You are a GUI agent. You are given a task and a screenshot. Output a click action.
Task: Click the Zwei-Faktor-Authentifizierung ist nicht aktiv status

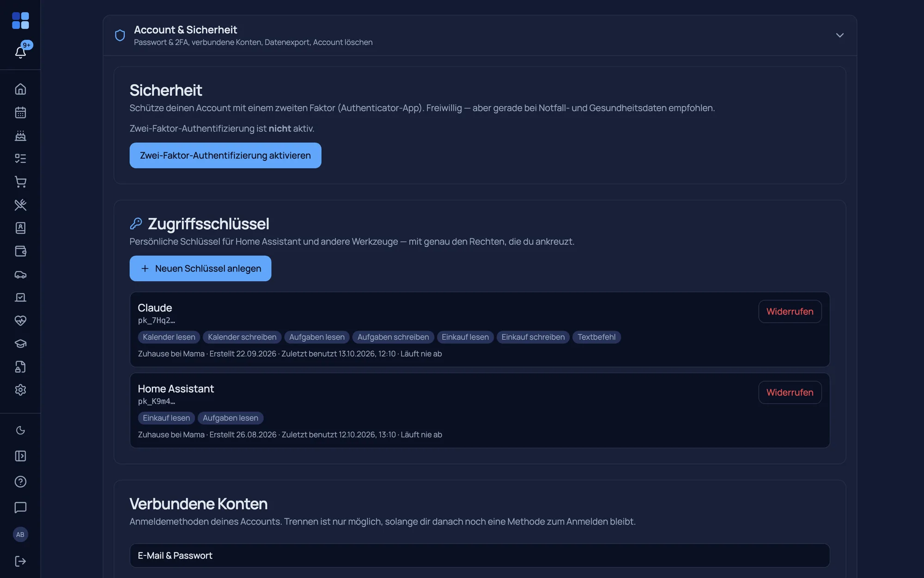click(x=222, y=129)
